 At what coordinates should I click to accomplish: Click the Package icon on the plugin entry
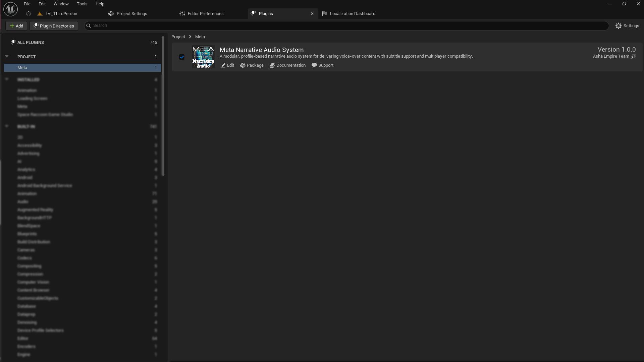(242, 65)
